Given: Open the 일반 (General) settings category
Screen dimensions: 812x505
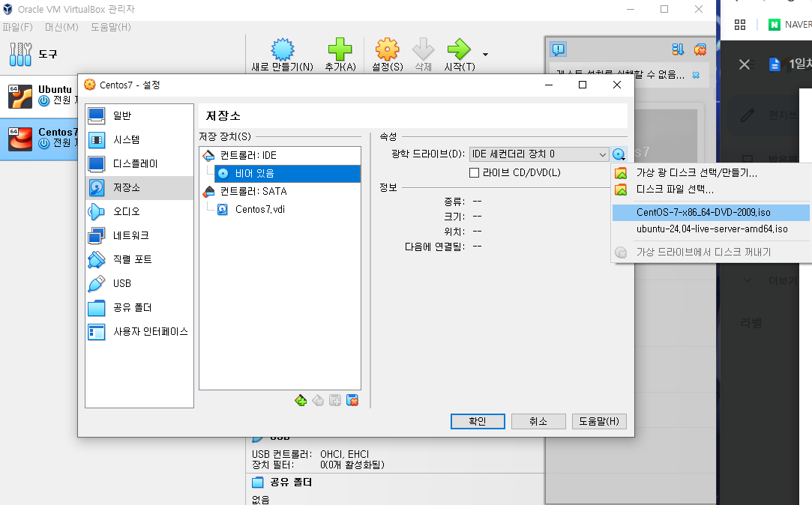Looking at the screenshot, I should 139,116.
